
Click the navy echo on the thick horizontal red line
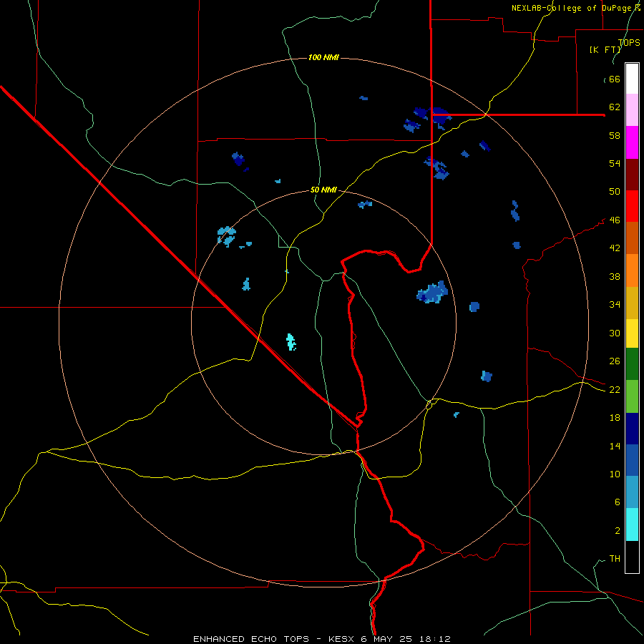pos(439,116)
